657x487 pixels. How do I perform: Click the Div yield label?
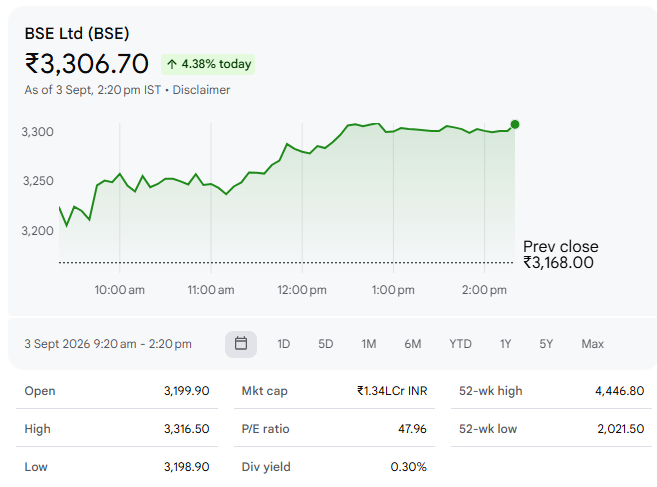coord(266,467)
